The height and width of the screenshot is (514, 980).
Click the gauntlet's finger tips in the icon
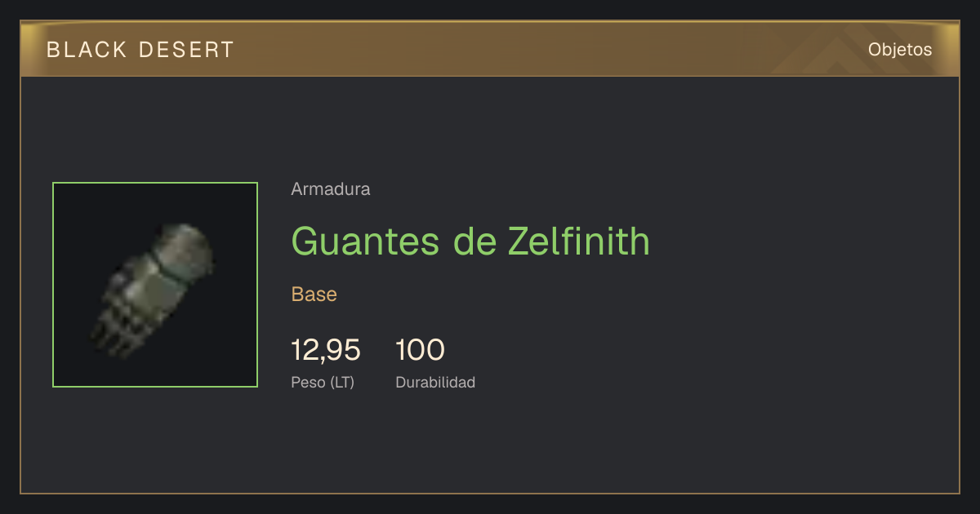[106, 339]
